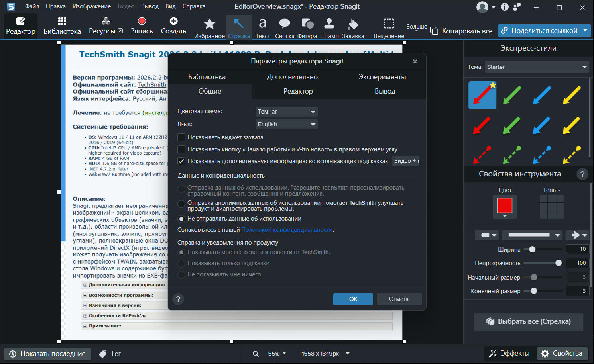Expand the Тень (Shadow) dropdown
Screen dimensions: 594x364
click(552, 190)
